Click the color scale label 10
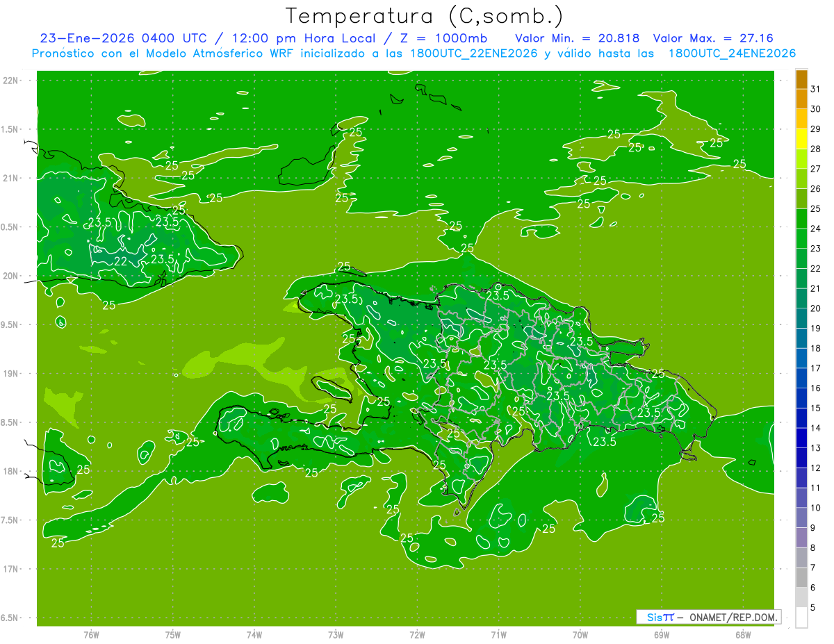The image size is (834, 644). tap(816, 508)
